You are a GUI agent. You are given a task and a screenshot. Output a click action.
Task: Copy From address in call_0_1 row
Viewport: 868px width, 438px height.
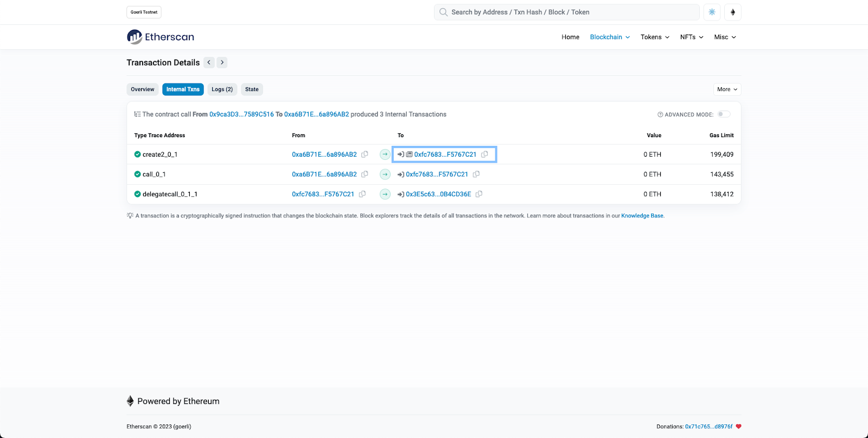click(x=365, y=174)
